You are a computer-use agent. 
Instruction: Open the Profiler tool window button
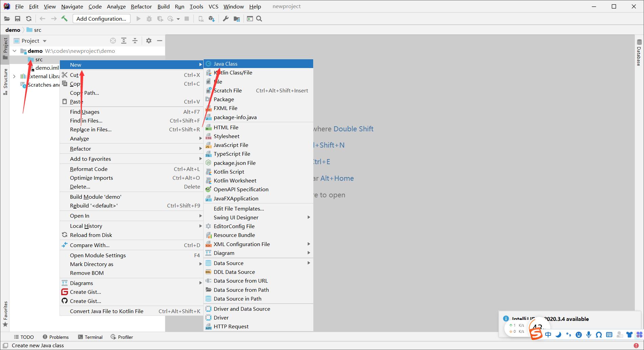pos(122,337)
